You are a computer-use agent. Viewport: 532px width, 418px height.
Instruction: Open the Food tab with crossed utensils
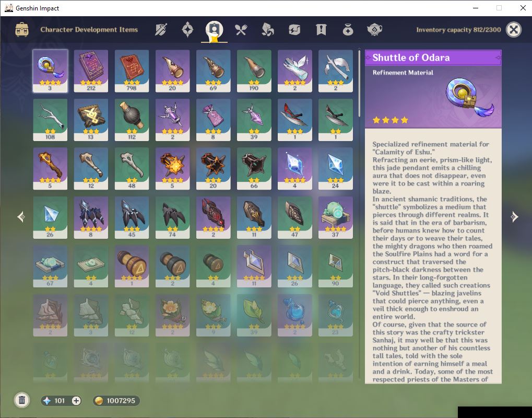(241, 30)
